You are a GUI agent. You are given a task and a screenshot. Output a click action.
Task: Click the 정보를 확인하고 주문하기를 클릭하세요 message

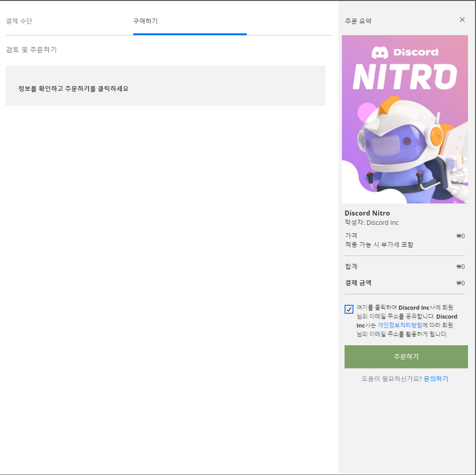click(73, 89)
